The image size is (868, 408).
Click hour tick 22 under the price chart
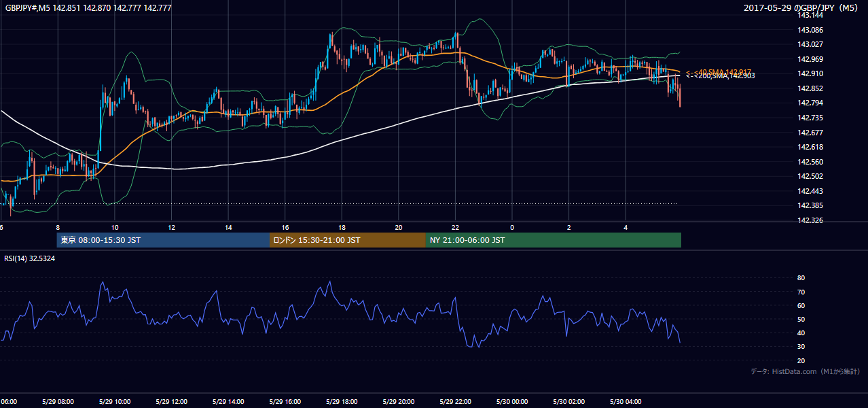tap(456, 228)
